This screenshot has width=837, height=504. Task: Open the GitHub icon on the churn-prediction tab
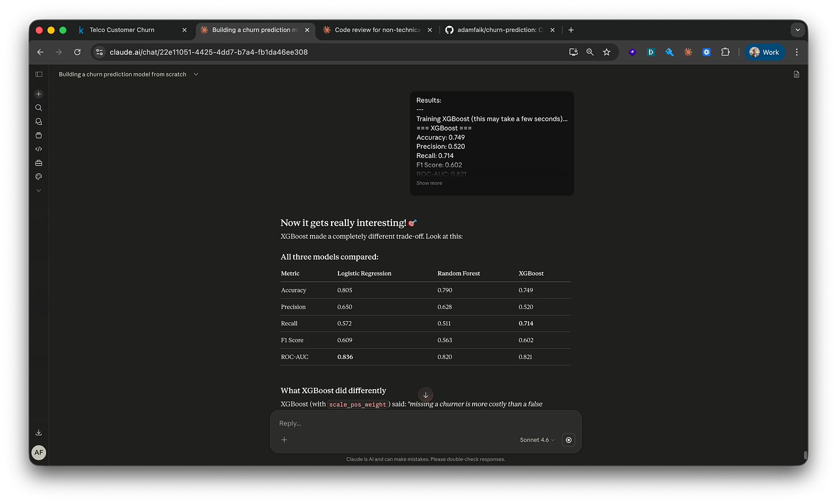pyautogui.click(x=449, y=29)
